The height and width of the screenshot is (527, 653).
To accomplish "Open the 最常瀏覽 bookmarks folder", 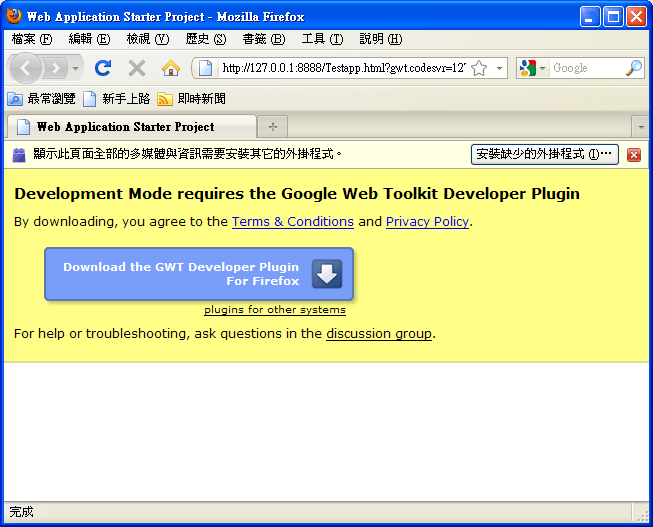I will (42, 99).
